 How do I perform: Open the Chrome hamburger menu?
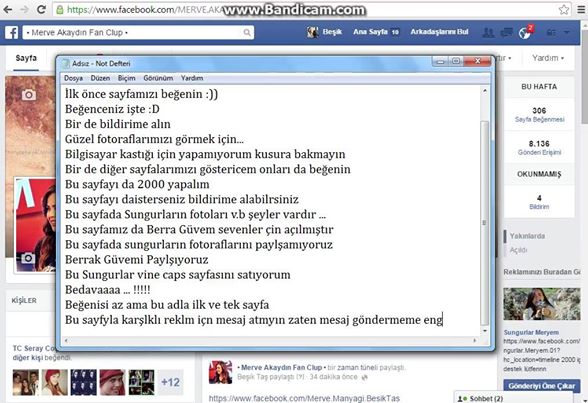tap(581, 9)
